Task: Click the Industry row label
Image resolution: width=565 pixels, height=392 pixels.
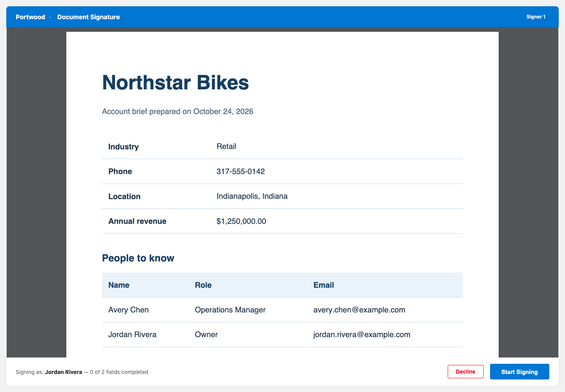Action: tap(124, 147)
